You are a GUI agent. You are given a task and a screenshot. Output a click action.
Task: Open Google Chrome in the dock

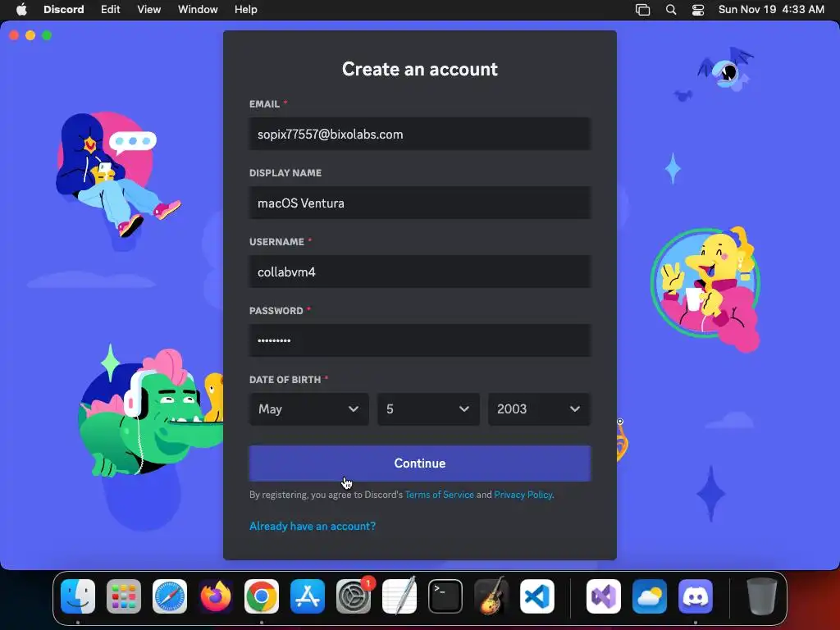click(262, 596)
